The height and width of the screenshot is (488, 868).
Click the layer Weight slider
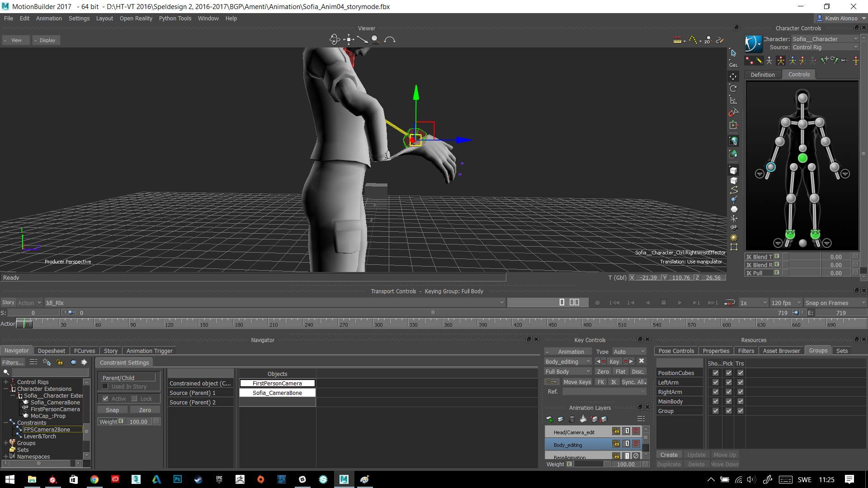(592, 464)
